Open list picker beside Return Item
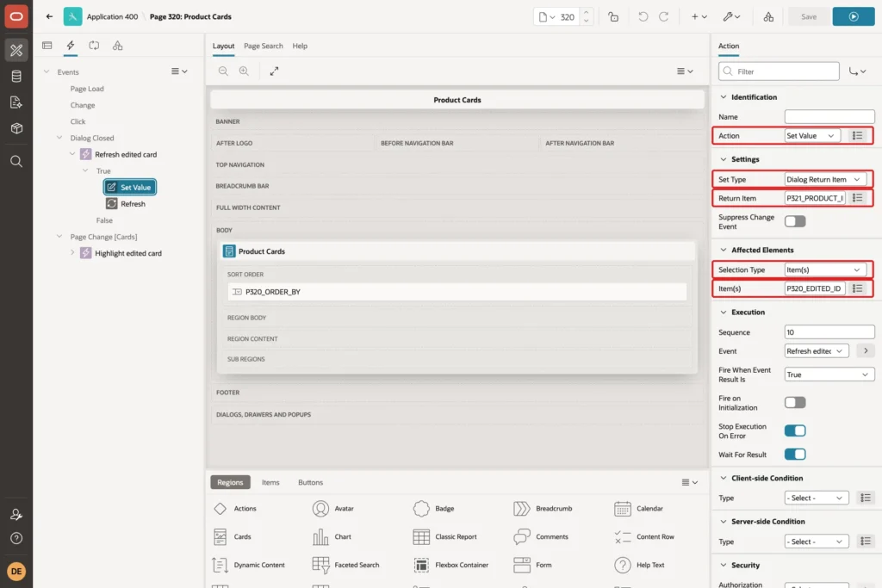The width and height of the screenshot is (882, 588). 857,198
